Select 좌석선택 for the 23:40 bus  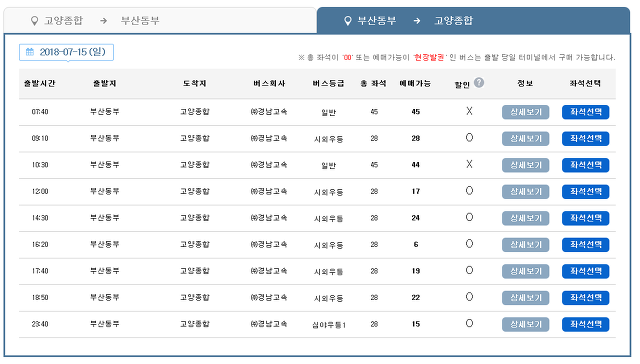[586, 324]
